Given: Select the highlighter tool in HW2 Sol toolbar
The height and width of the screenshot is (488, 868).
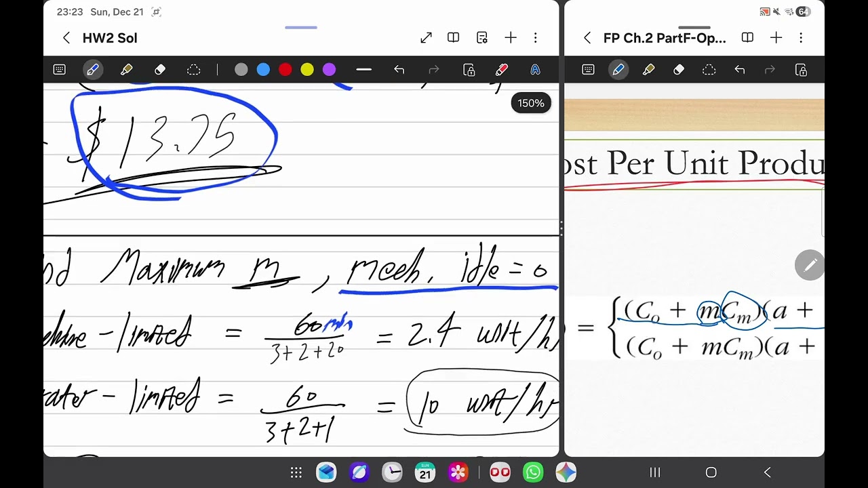Looking at the screenshot, I should click(126, 70).
